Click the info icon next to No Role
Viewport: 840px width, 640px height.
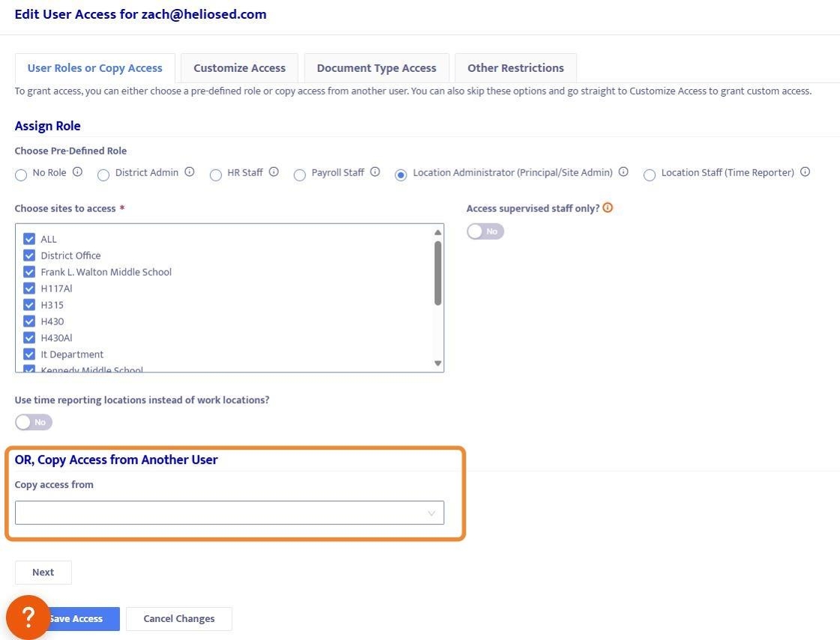pyautogui.click(x=77, y=172)
